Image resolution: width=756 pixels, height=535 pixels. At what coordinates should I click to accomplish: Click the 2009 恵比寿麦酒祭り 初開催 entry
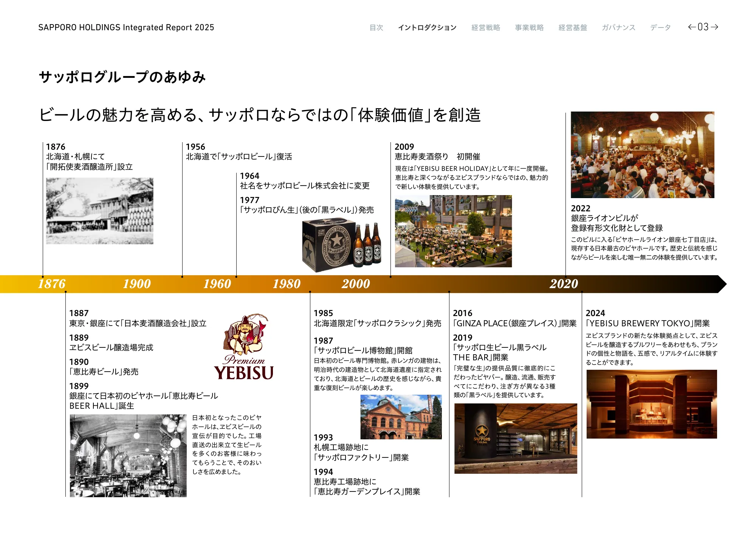437,152
